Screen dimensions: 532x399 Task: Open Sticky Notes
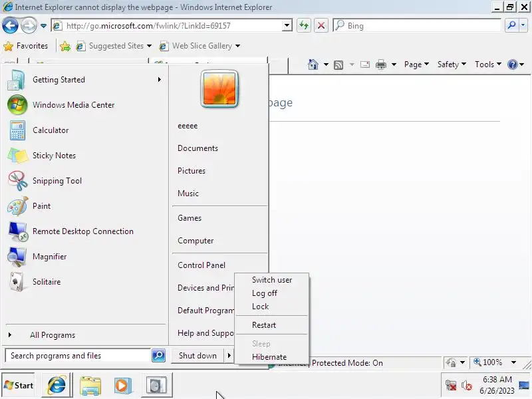click(84, 156)
